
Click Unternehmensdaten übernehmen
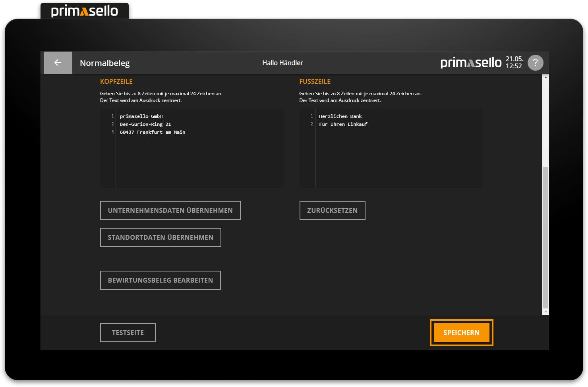pyautogui.click(x=170, y=210)
